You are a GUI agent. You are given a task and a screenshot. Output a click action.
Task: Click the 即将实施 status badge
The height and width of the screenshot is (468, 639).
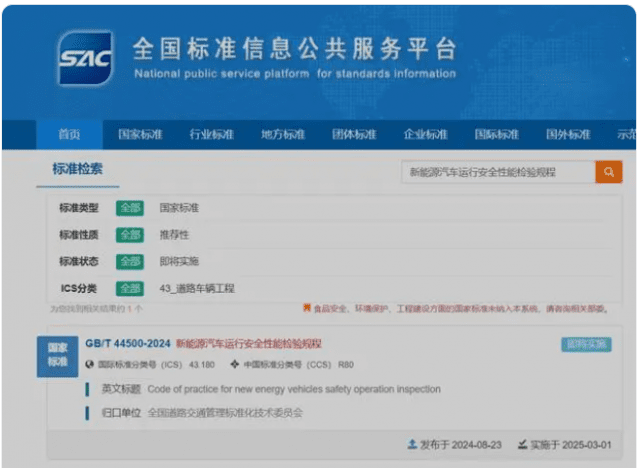pyautogui.click(x=585, y=344)
